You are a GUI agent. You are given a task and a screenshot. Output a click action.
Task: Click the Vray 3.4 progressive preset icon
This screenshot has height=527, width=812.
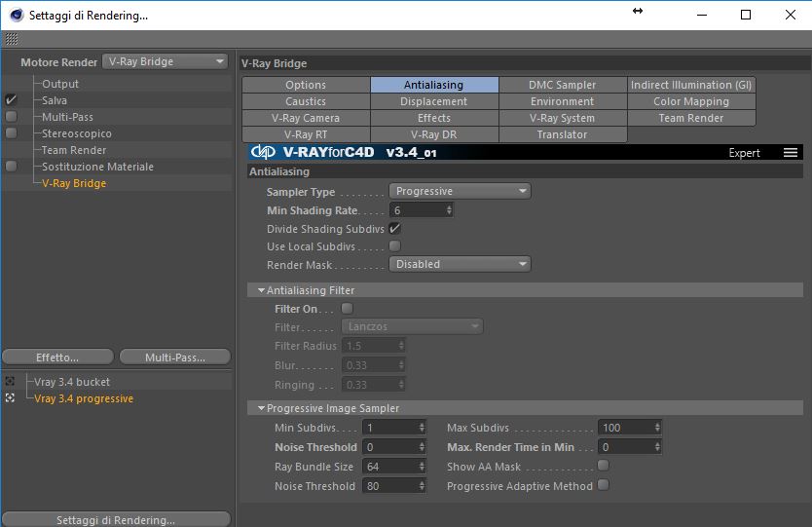coord(10,398)
